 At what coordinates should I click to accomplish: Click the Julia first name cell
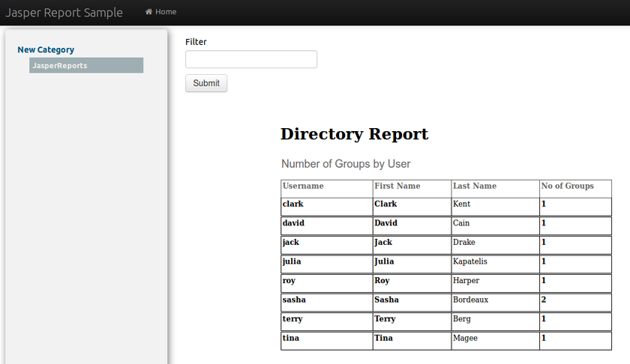click(x=384, y=262)
